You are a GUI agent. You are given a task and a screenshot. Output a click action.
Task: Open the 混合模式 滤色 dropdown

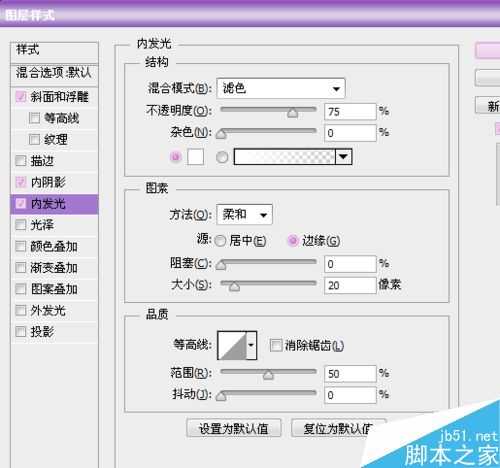coord(281,88)
